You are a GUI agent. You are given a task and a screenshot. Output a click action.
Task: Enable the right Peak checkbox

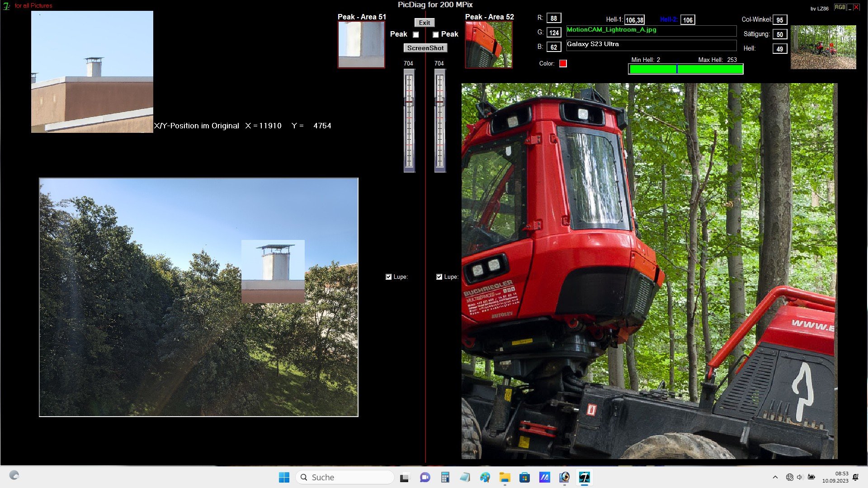(435, 34)
